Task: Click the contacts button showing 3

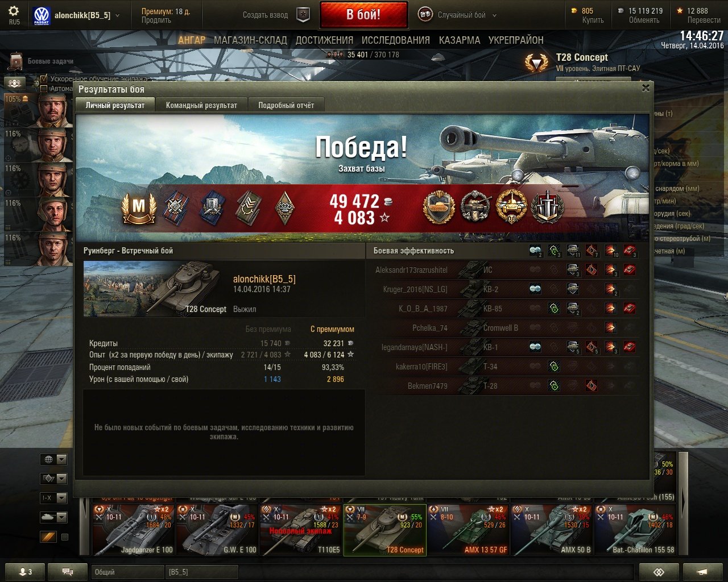Action: (23, 572)
